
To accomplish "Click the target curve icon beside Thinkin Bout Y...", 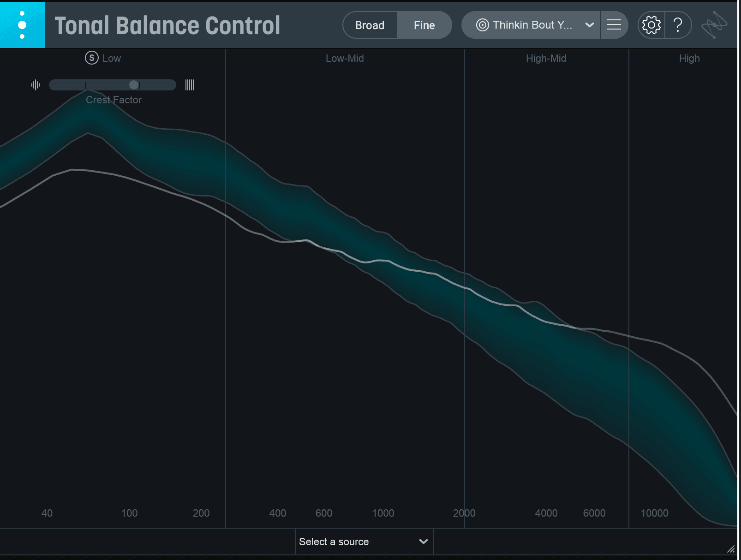I will (482, 25).
